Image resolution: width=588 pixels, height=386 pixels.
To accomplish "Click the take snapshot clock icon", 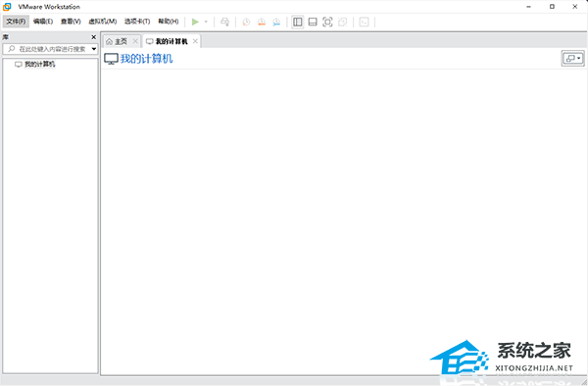I will (246, 22).
